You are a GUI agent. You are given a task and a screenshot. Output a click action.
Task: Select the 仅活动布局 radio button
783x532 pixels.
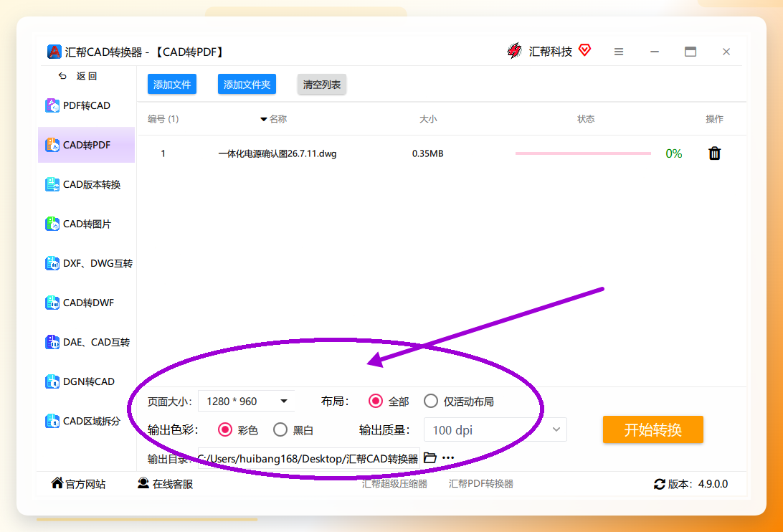click(x=430, y=401)
